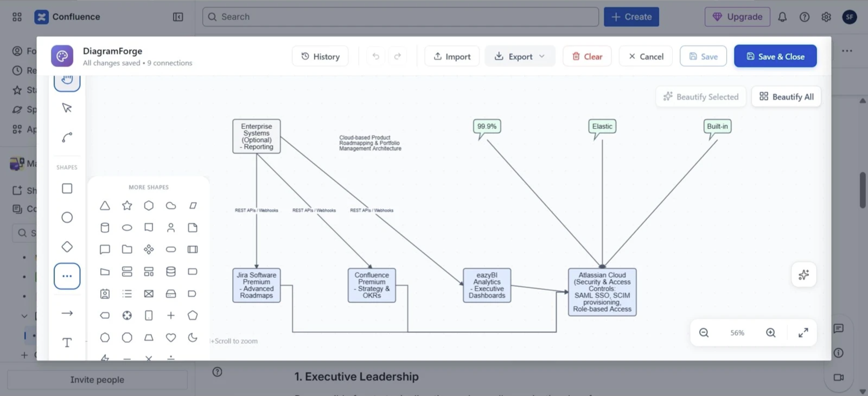The height and width of the screenshot is (396, 868).
Task: Click Beautify All
Action: coord(786,97)
